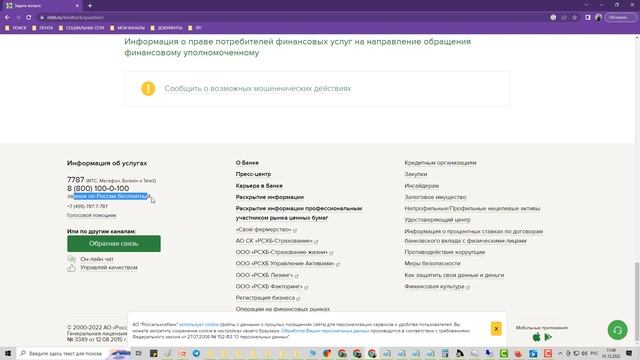The height and width of the screenshot is (360, 640).
Task: Open a new browser tab with plus icon
Action: point(90,6)
